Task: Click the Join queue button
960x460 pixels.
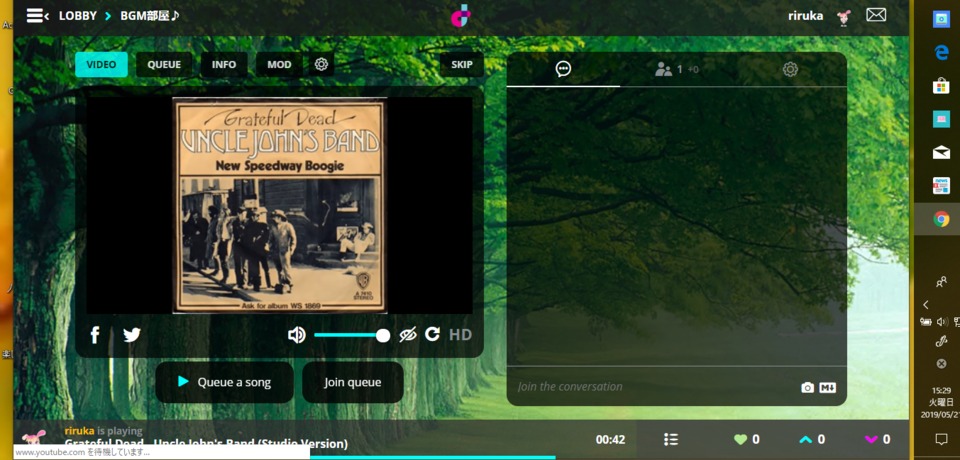Action: pyautogui.click(x=353, y=382)
